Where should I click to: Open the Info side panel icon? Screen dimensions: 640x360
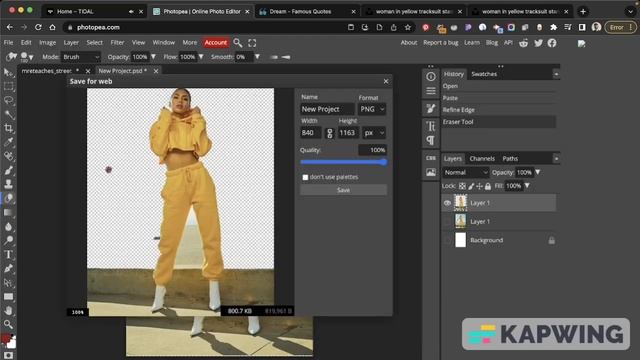[431, 76]
